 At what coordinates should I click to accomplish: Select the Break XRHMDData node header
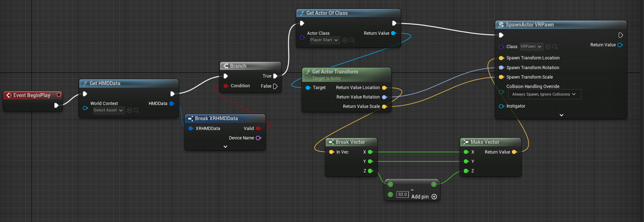tap(225, 118)
